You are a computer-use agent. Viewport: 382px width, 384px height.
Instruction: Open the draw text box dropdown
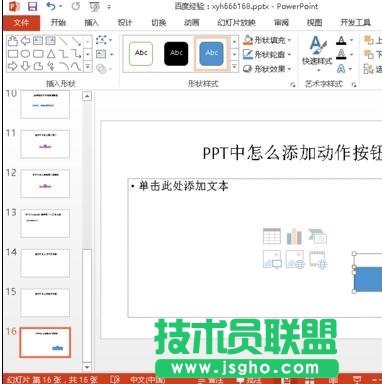coord(104,54)
